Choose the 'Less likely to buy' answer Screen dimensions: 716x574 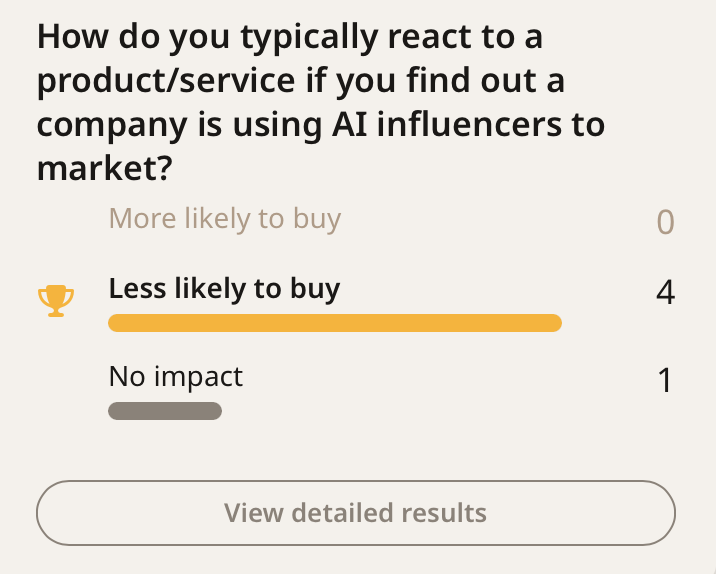point(224,289)
